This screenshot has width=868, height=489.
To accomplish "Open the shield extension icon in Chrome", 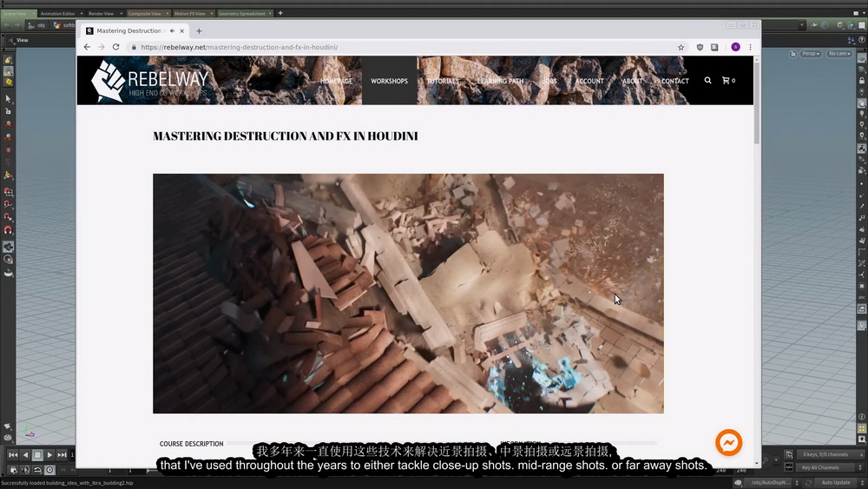I will (700, 48).
